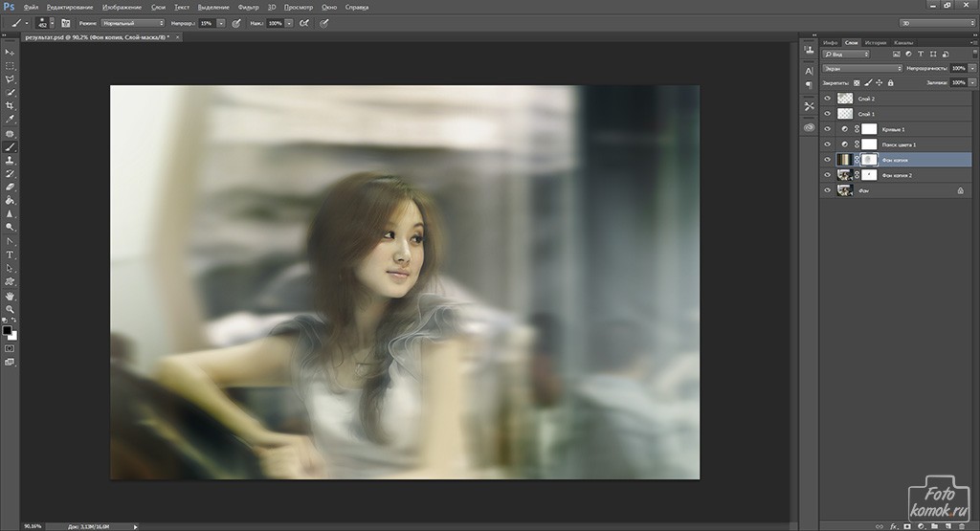Open brush opacity slider dropdown
Image resolution: width=980 pixels, height=531 pixels.
point(221,23)
